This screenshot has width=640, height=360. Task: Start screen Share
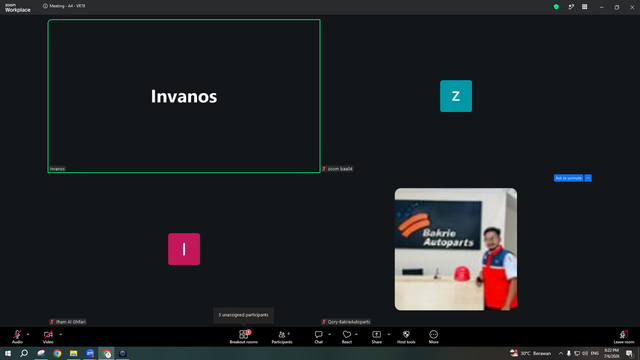point(376,337)
